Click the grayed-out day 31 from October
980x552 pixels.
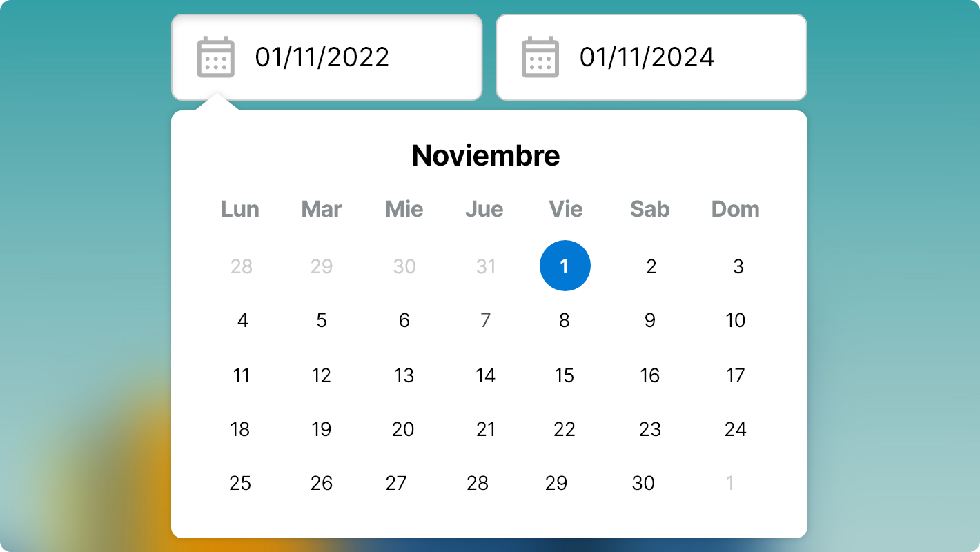(485, 266)
